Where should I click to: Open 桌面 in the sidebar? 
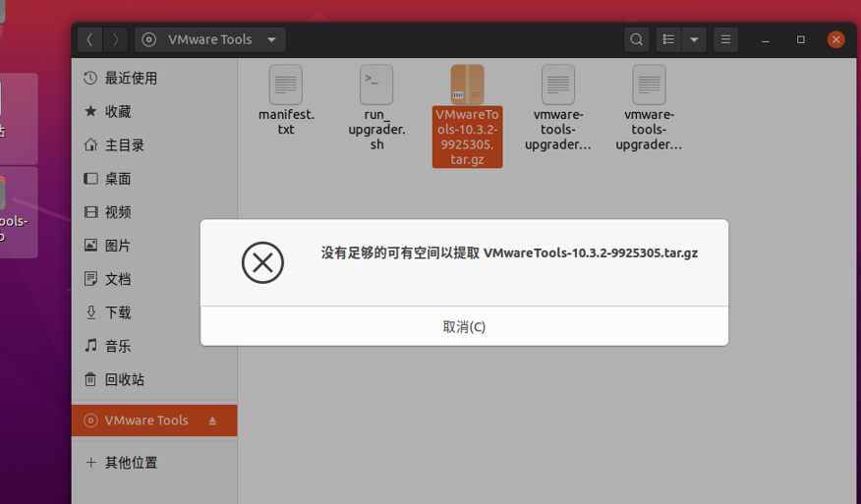(154, 179)
